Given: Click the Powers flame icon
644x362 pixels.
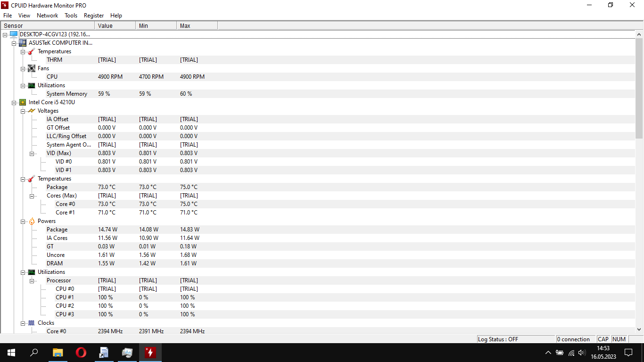Looking at the screenshot, I should (32, 221).
